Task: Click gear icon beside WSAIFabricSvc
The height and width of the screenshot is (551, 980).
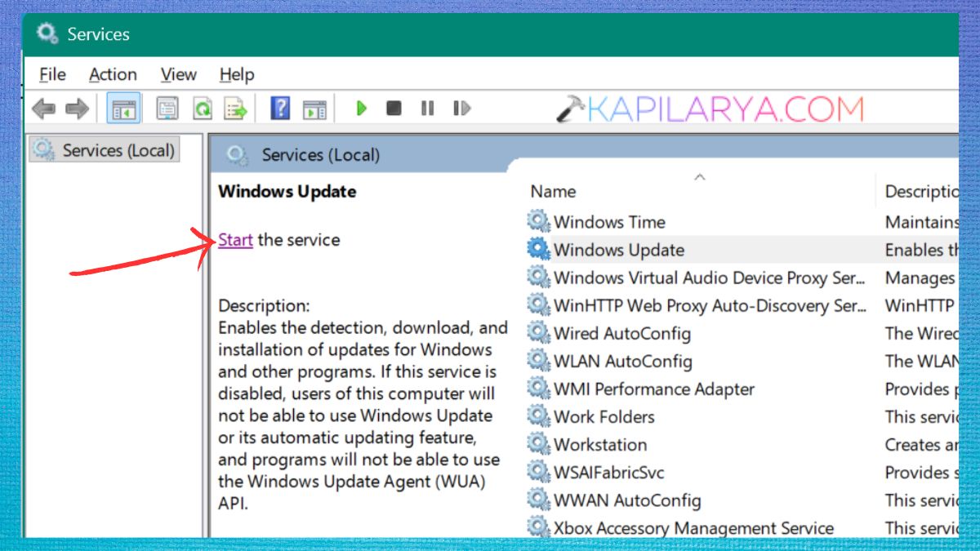Action: (x=539, y=471)
